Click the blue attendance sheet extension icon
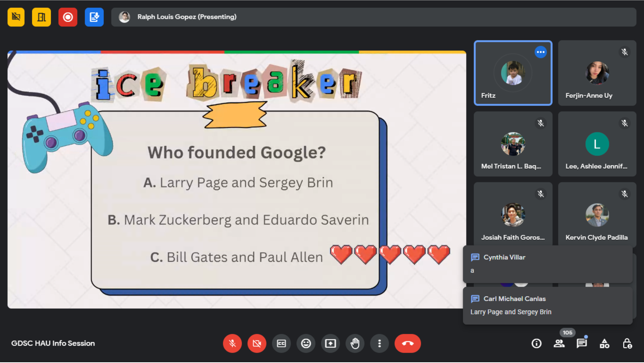The image size is (644, 363). pos(94,17)
